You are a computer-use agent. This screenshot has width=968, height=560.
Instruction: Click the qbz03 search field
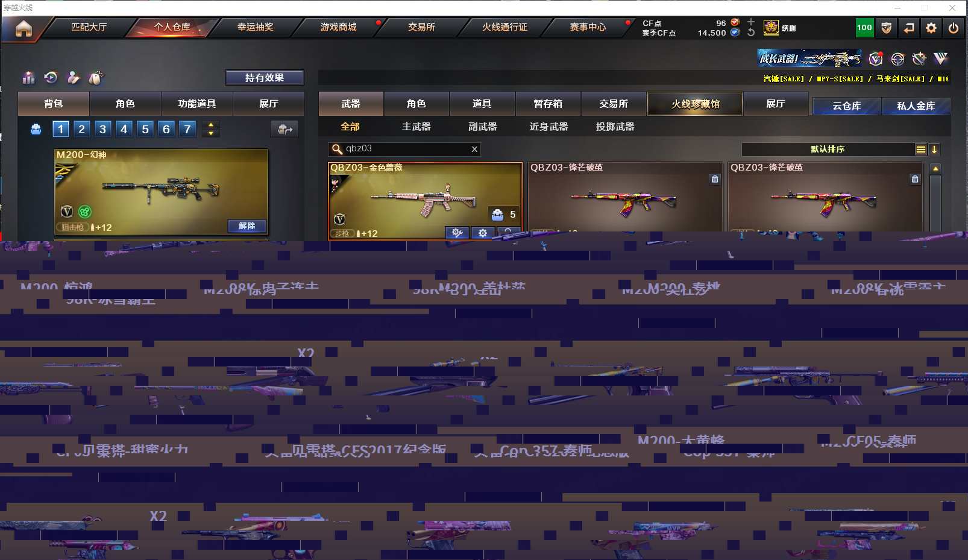[404, 149]
